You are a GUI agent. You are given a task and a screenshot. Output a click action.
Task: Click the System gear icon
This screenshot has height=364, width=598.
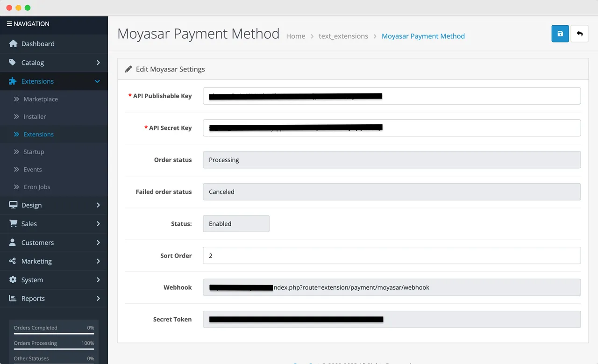pyautogui.click(x=13, y=279)
